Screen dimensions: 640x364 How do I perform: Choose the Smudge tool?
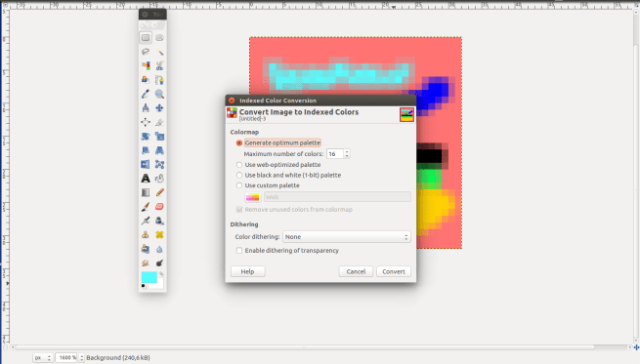tap(146, 263)
